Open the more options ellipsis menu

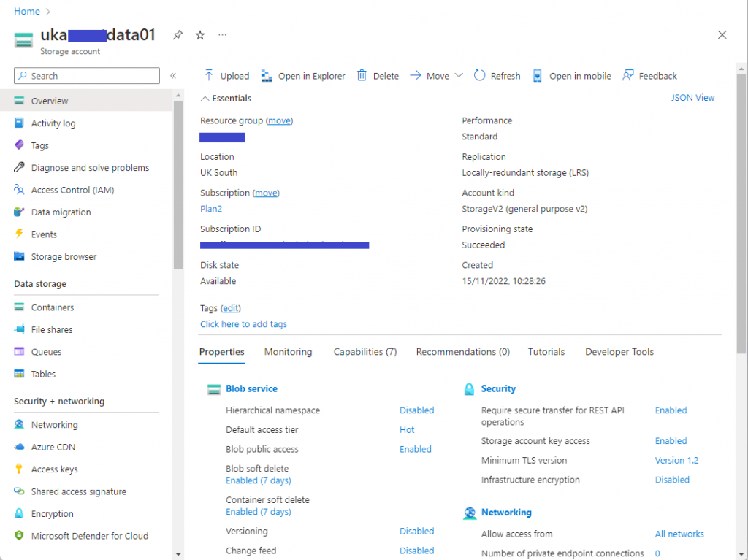[x=222, y=34]
